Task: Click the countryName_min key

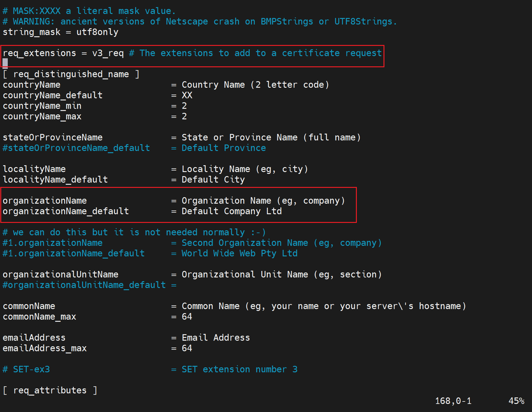Action: point(42,106)
